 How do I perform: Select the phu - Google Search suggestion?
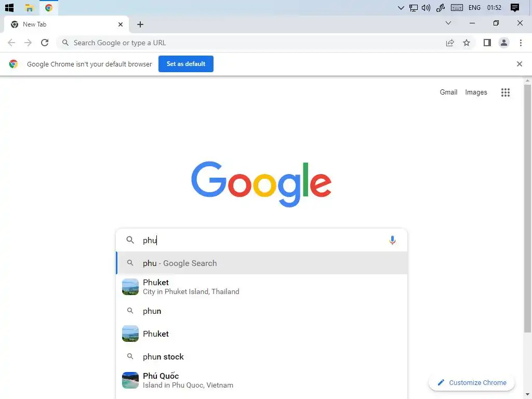click(262, 263)
